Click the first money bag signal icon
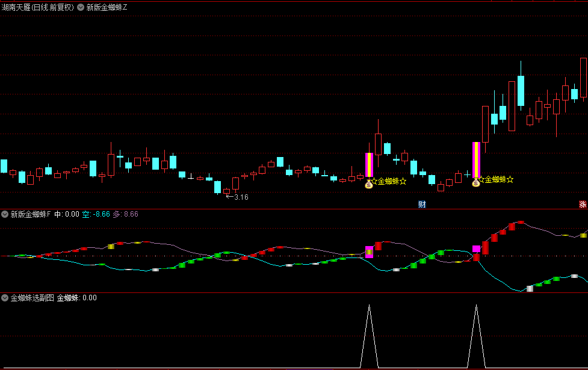This screenshot has height=370, width=588. pos(369,184)
